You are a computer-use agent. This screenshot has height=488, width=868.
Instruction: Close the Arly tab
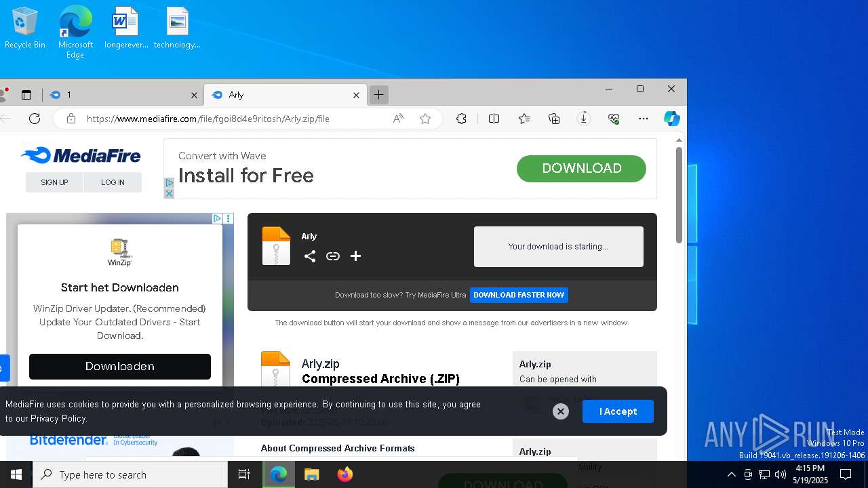click(356, 95)
